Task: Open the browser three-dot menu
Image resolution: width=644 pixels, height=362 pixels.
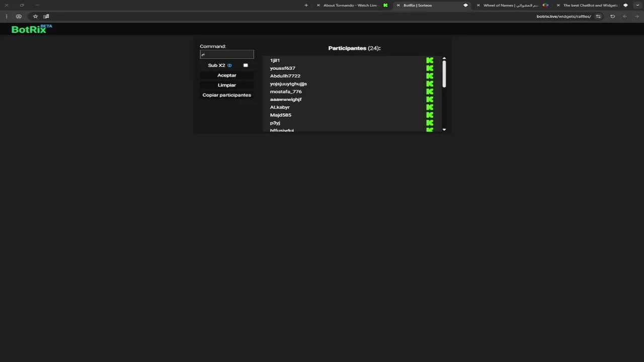Action: pos(7,16)
